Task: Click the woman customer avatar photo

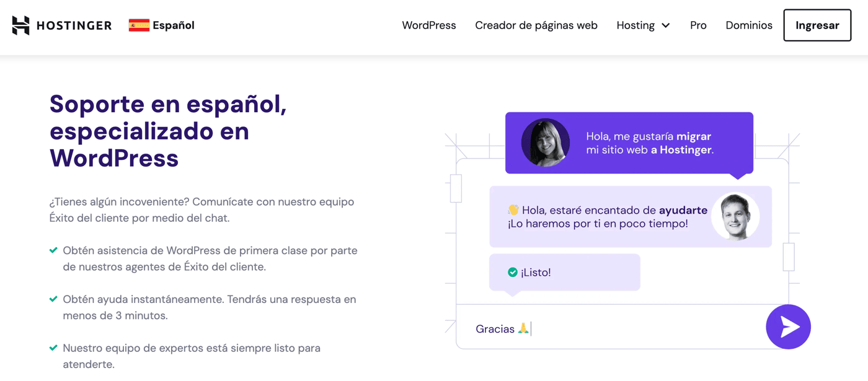Action: pyautogui.click(x=546, y=142)
